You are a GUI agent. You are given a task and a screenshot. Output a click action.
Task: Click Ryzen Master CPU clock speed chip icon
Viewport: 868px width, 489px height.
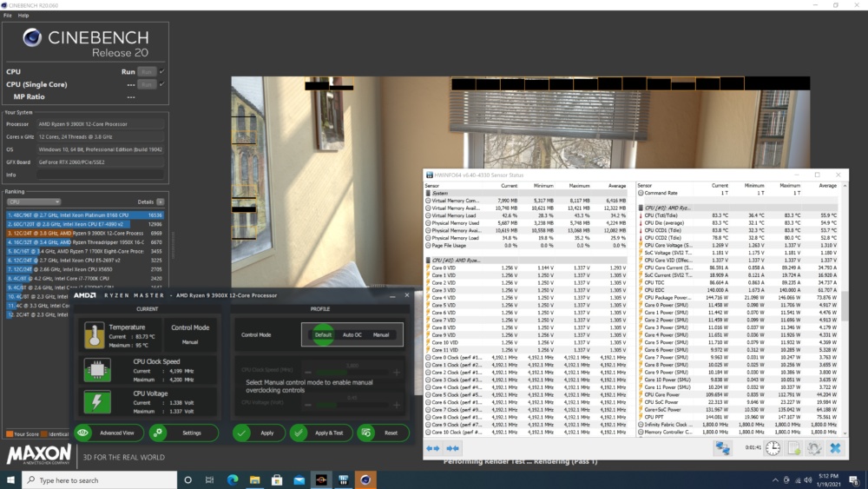coord(97,370)
